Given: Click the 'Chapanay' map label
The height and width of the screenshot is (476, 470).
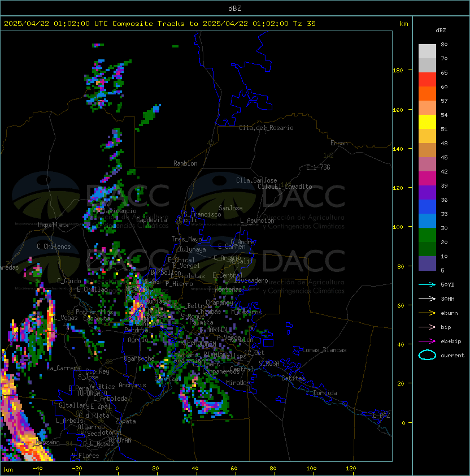Looking at the screenshot, I should (x=219, y=302).
